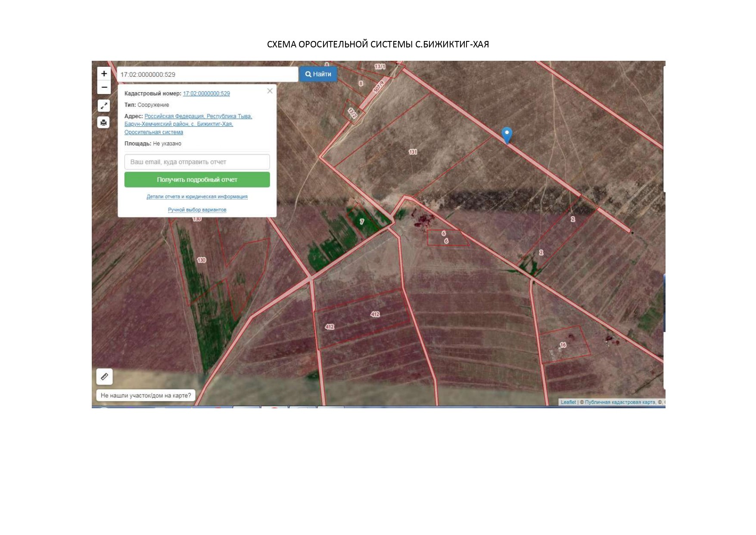Select the ruler measurement tool
756x535 pixels.
pos(104,376)
